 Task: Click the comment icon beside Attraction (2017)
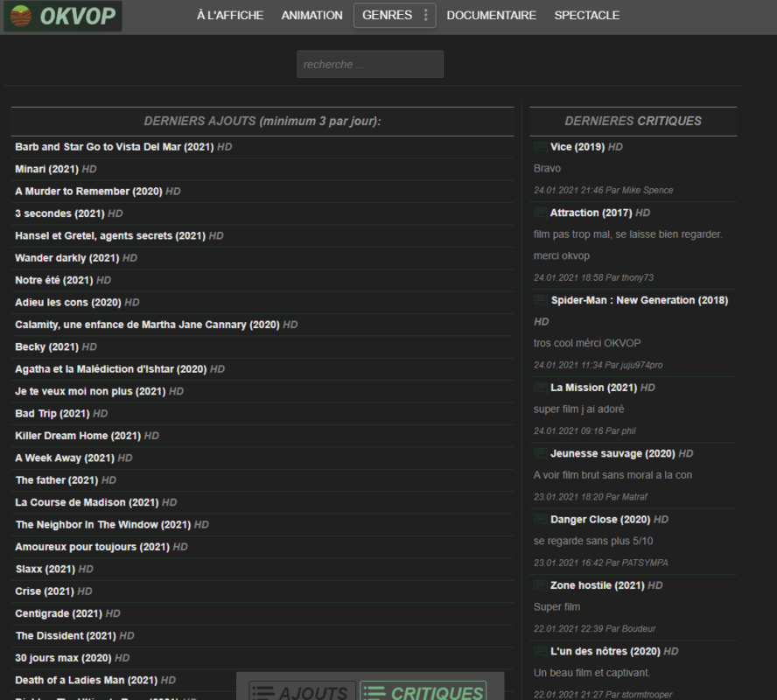click(540, 213)
